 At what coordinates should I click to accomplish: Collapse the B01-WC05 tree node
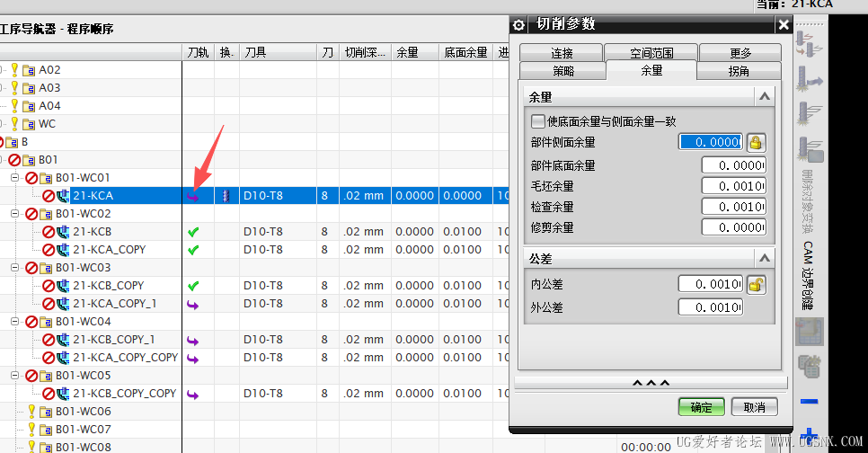pos(15,376)
